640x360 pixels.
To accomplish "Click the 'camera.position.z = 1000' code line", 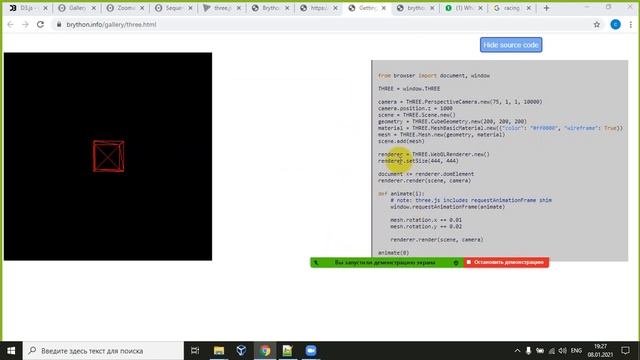I will tap(415, 108).
